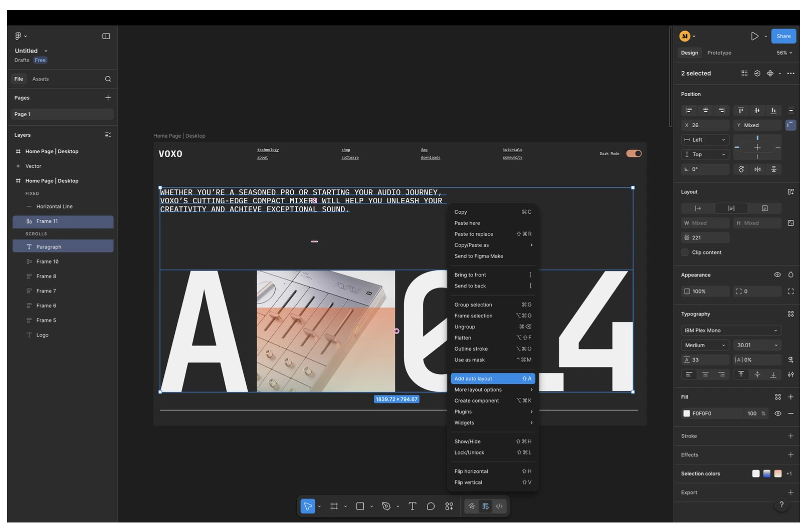Open the help question mark button
Image resolution: width=809 pixels, height=532 pixels.
pos(781,504)
